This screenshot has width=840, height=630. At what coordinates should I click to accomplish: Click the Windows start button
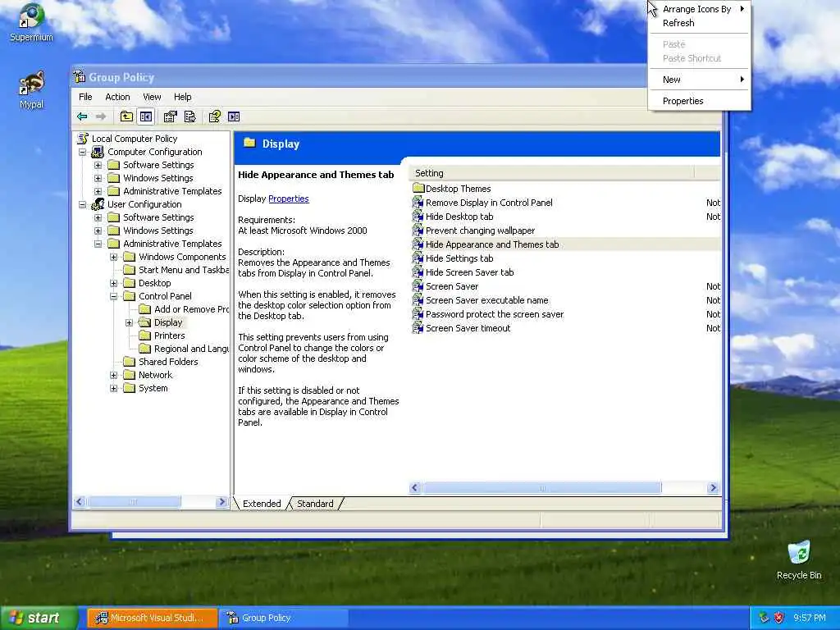[39, 619]
